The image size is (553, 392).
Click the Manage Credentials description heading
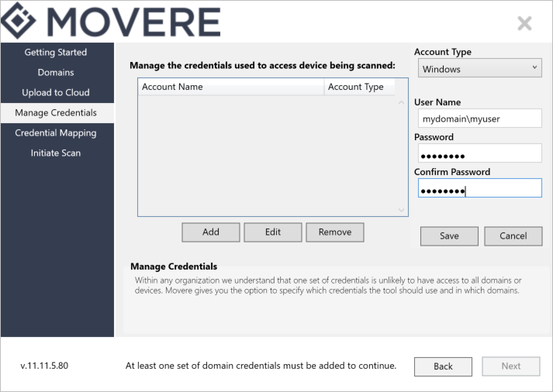pyautogui.click(x=174, y=266)
